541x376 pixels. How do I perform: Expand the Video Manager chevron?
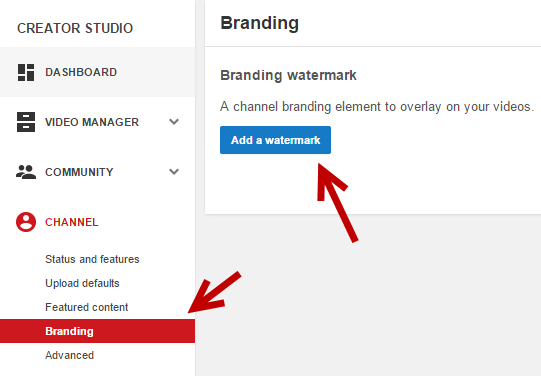pos(174,122)
